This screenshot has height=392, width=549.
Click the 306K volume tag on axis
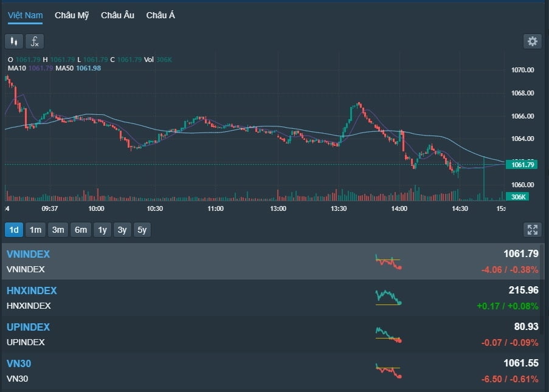point(517,197)
